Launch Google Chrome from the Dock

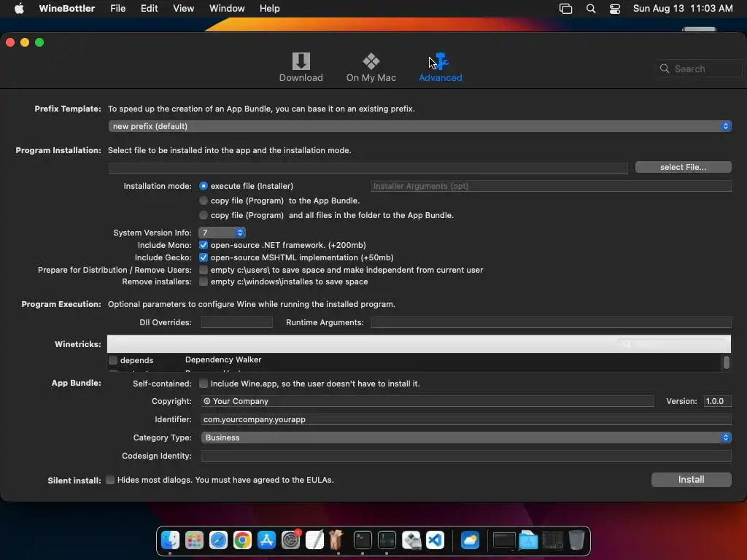242,540
